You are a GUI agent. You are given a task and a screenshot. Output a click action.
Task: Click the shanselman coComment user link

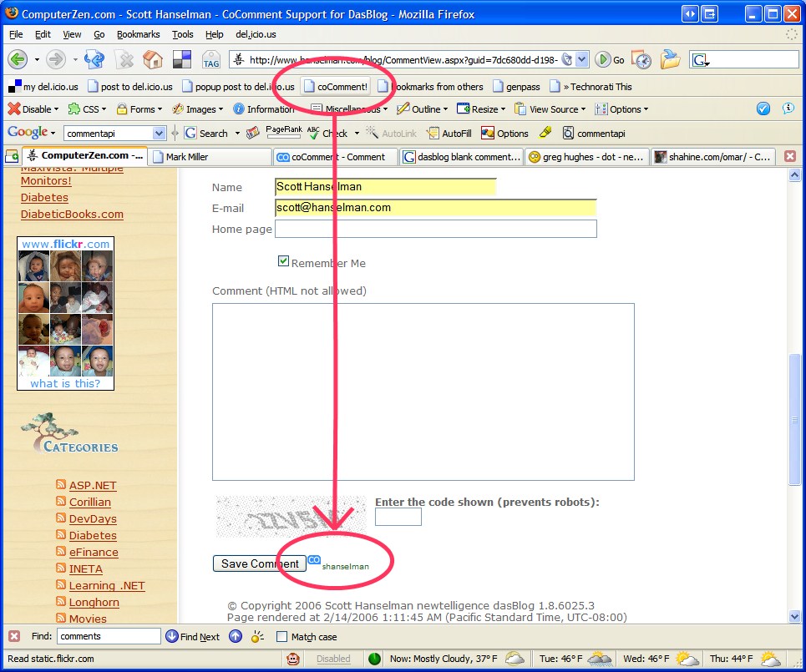(346, 566)
